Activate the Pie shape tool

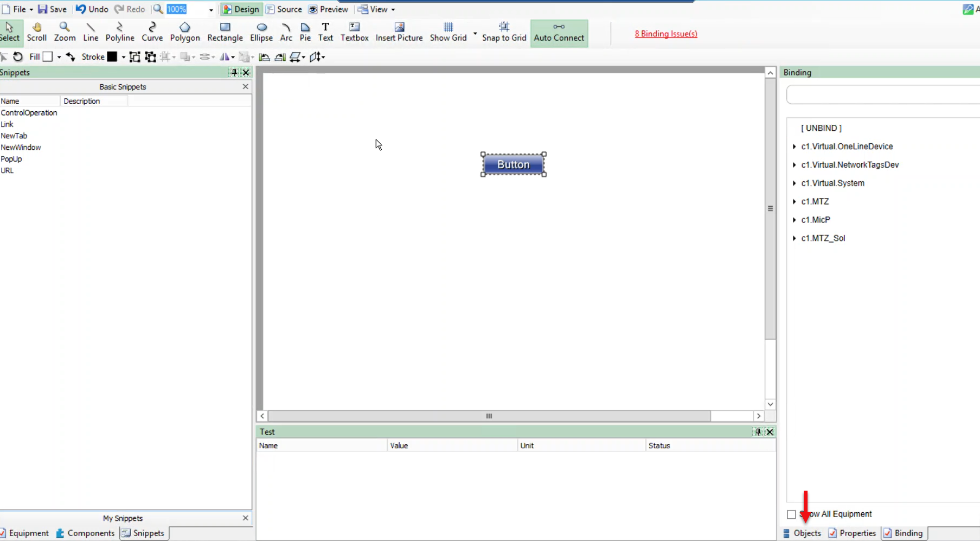click(305, 32)
